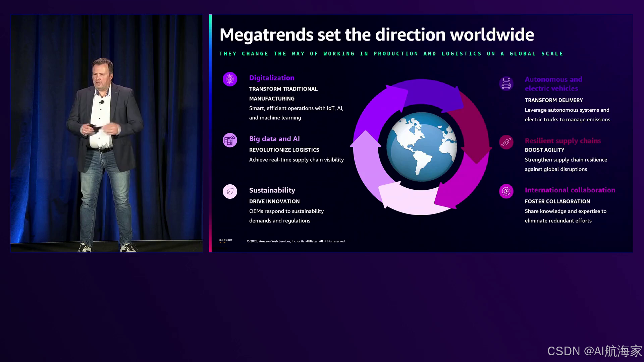This screenshot has height=362, width=644.
Task: Click the International collaboration globe icon
Action: tap(506, 191)
